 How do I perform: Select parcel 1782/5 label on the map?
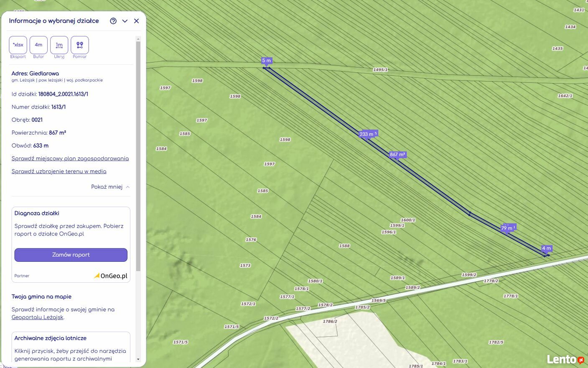point(496,342)
